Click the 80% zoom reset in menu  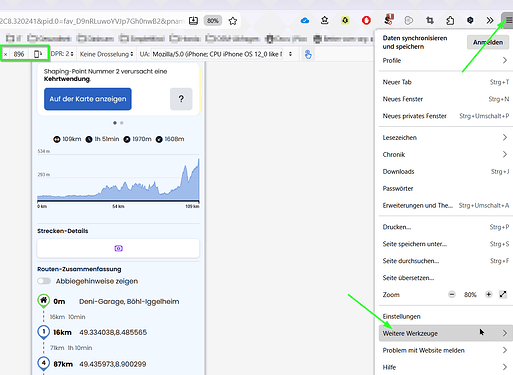coord(470,295)
